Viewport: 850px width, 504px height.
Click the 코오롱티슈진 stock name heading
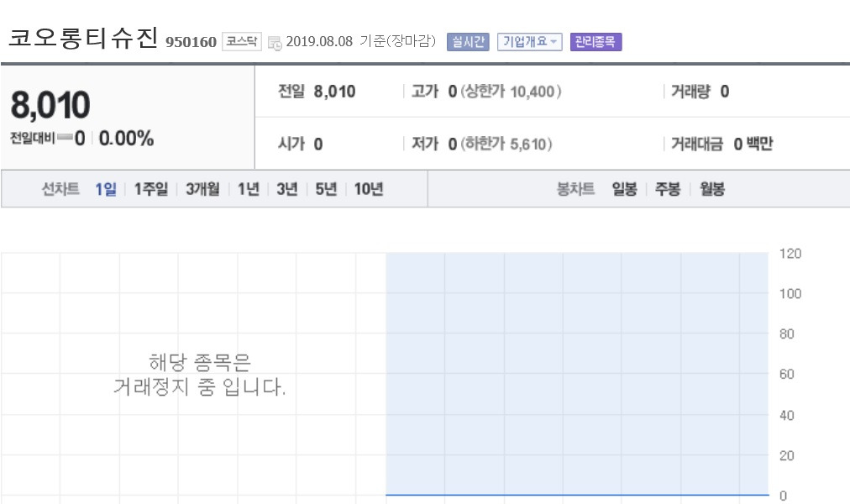83,39
